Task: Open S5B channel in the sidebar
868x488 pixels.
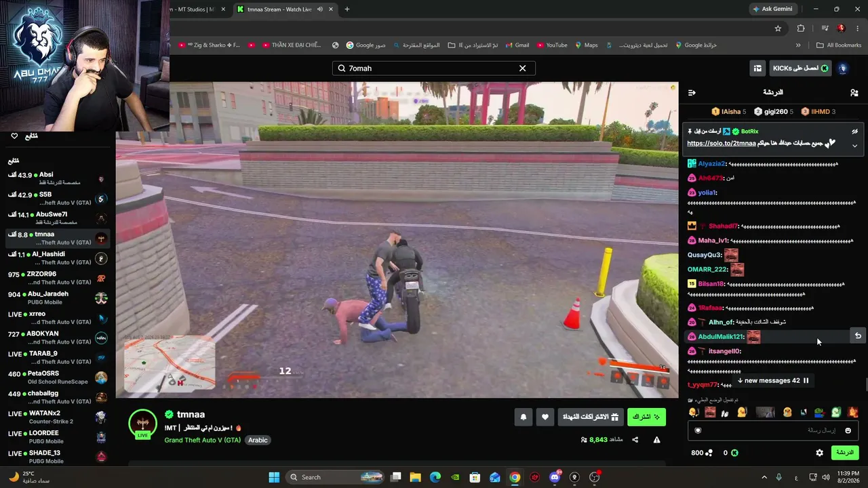Action: point(58,199)
